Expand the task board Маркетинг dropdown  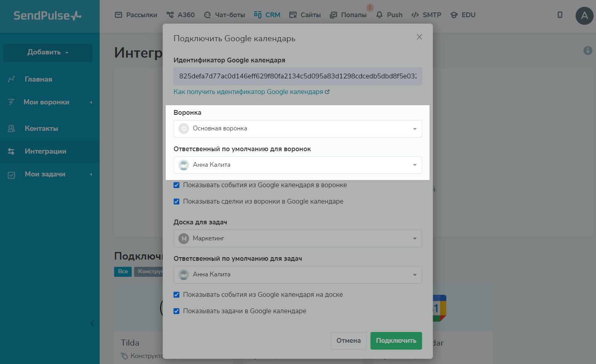click(297, 238)
